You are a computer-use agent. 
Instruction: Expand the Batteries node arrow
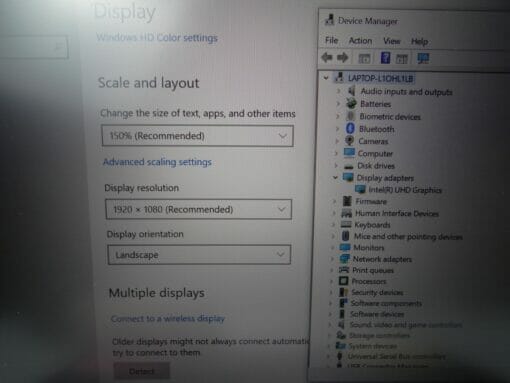pos(338,104)
